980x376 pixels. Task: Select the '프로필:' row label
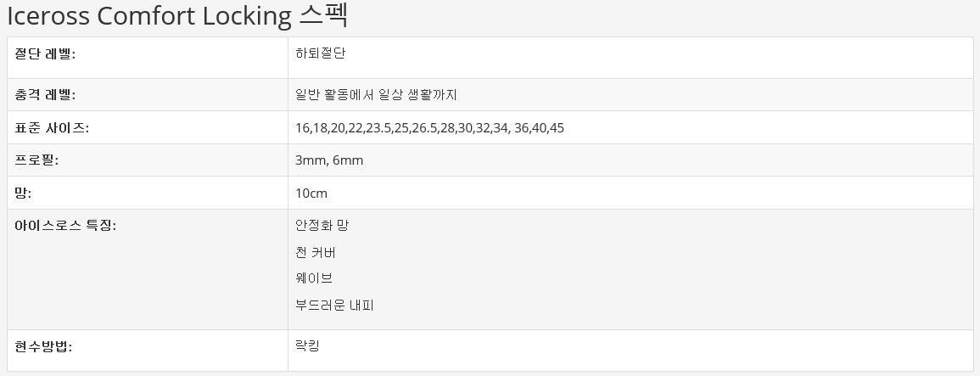[36, 160]
